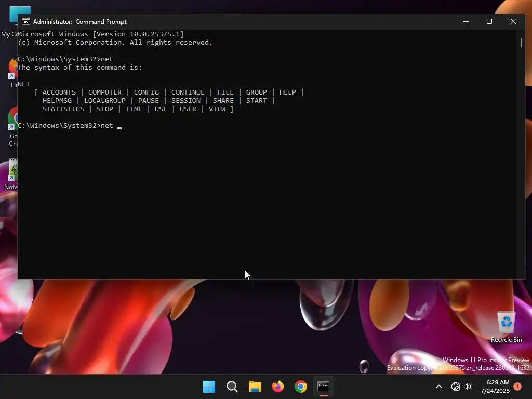Image resolution: width=532 pixels, height=399 pixels.
Task: Click the word SHARE in the output
Action: pos(223,101)
